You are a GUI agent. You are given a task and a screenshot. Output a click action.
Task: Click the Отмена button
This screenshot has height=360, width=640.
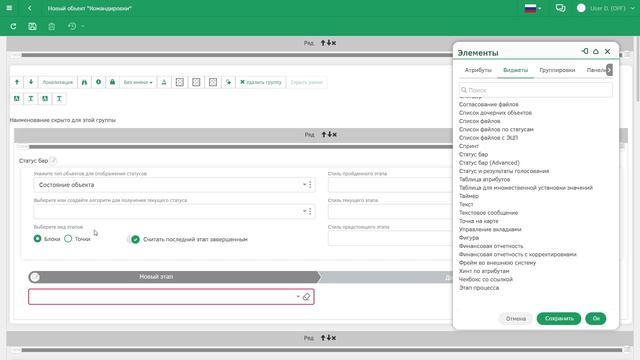click(516, 318)
